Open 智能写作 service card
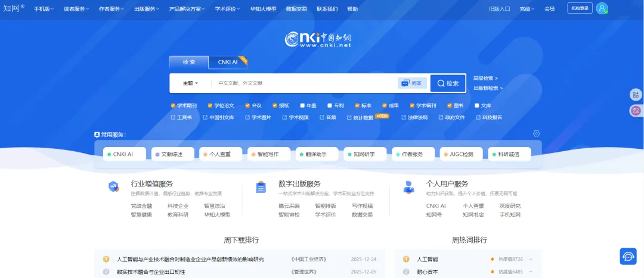This screenshot has width=644, height=278. coord(268,154)
